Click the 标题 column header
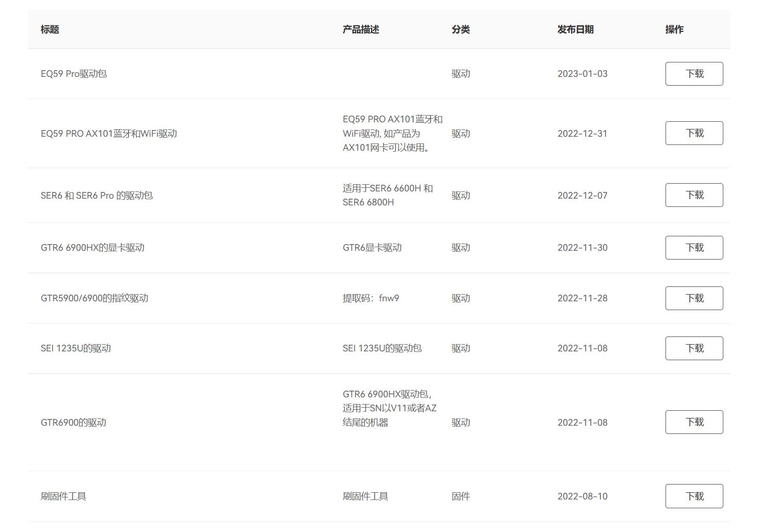The image size is (761, 532). [50, 29]
